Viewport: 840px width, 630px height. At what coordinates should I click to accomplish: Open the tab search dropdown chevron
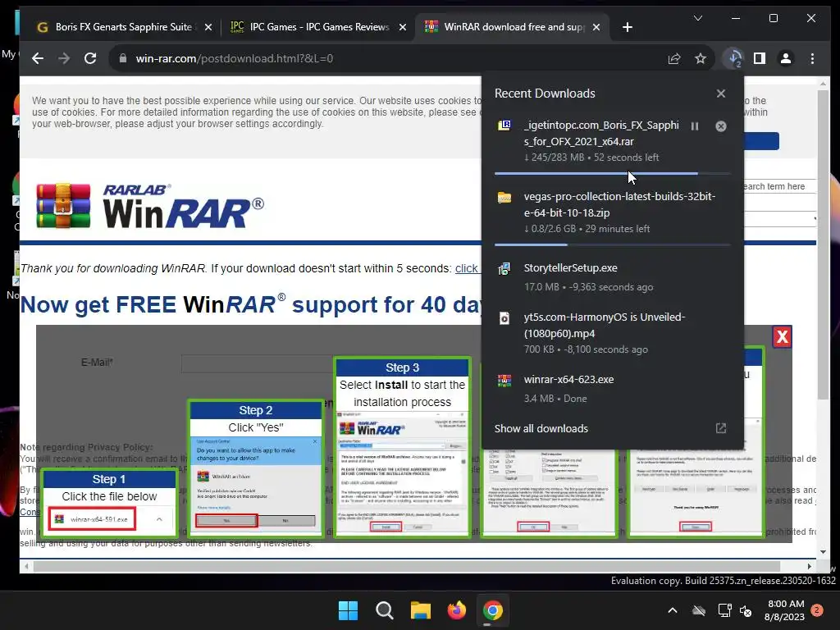[x=697, y=18]
